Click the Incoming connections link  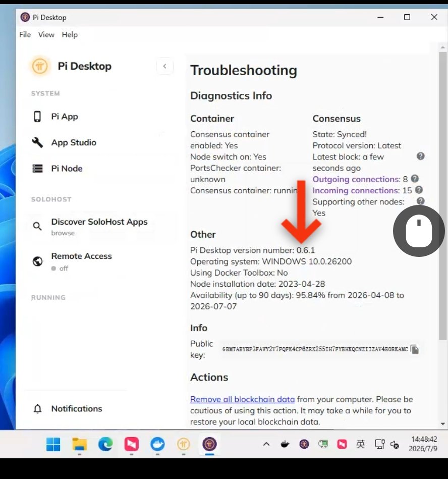coord(356,190)
